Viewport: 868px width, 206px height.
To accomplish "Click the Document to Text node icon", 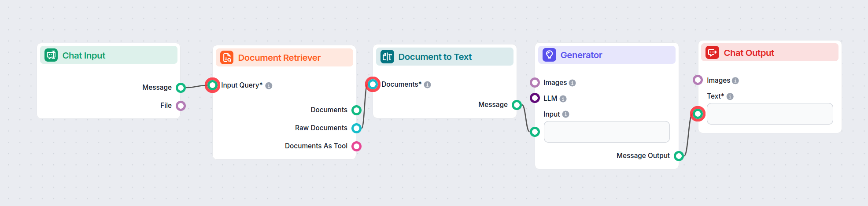I will point(387,56).
